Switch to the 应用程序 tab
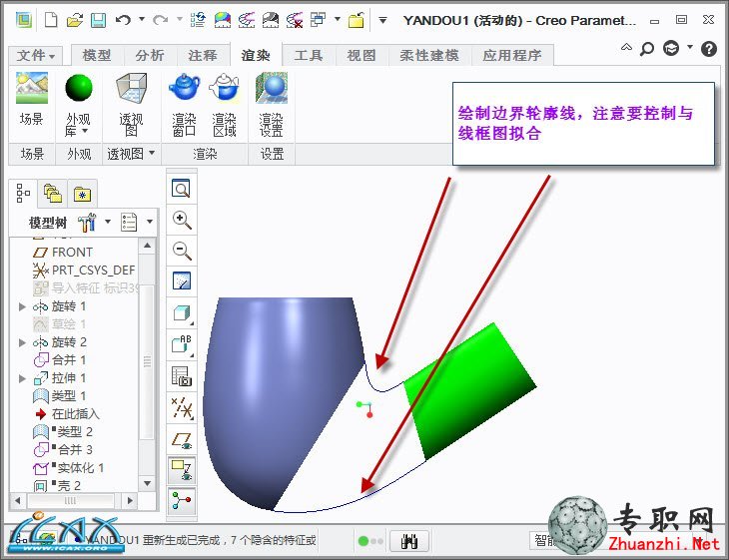This screenshot has width=729, height=560. tap(512, 55)
